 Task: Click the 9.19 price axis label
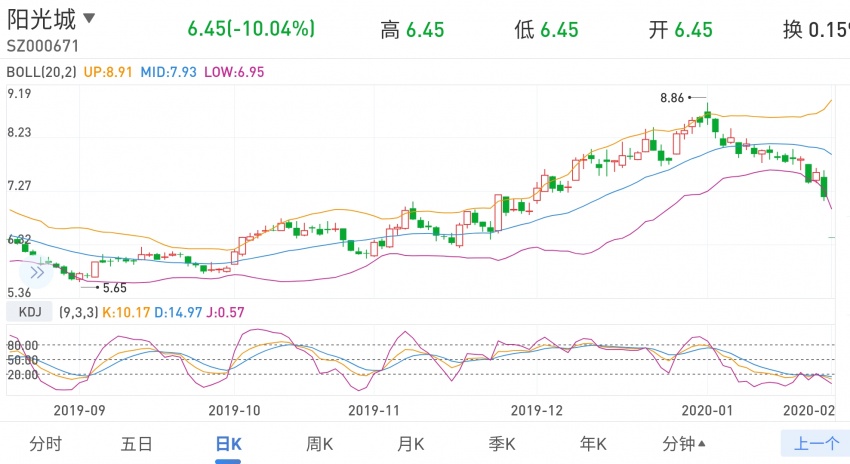[x=19, y=94]
